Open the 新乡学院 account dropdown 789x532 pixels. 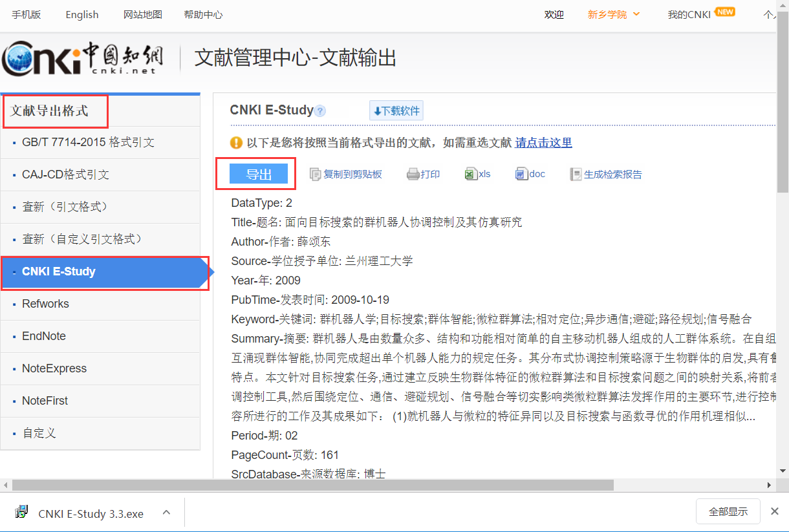tap(613, 13)
